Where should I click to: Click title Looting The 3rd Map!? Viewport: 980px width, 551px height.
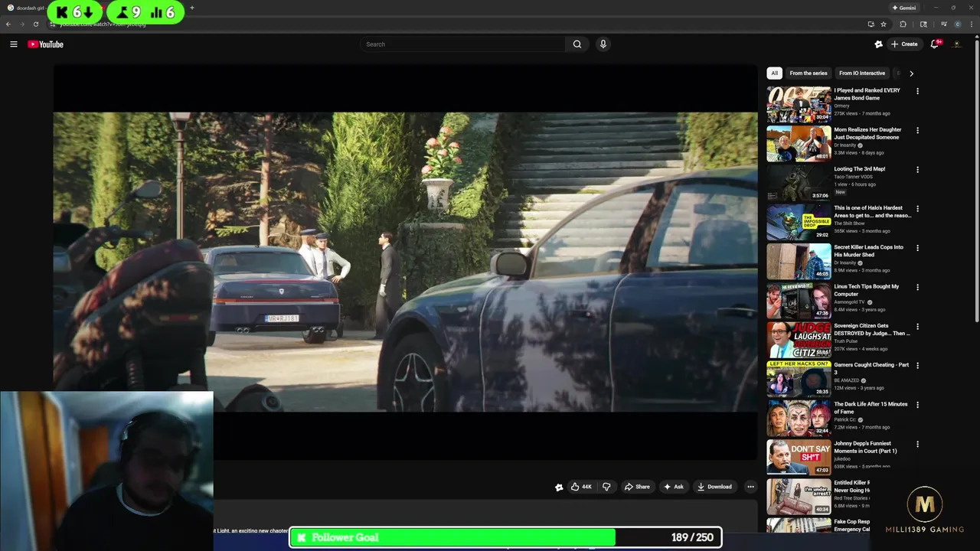[x=860, y=169]
